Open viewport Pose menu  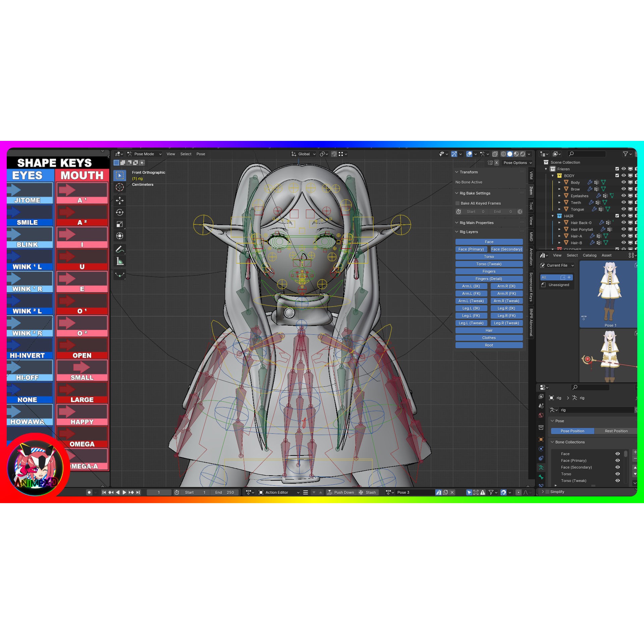(201, 154)
